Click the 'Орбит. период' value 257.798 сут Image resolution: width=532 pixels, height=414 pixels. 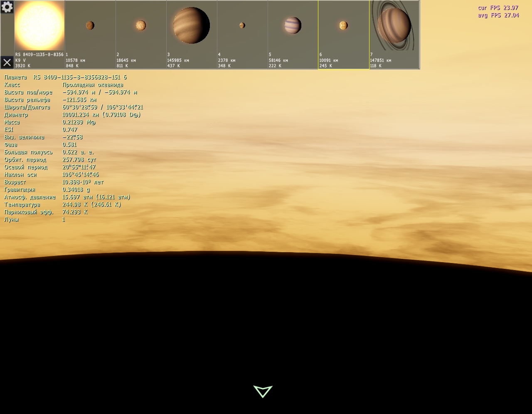(x=79, y=160)
